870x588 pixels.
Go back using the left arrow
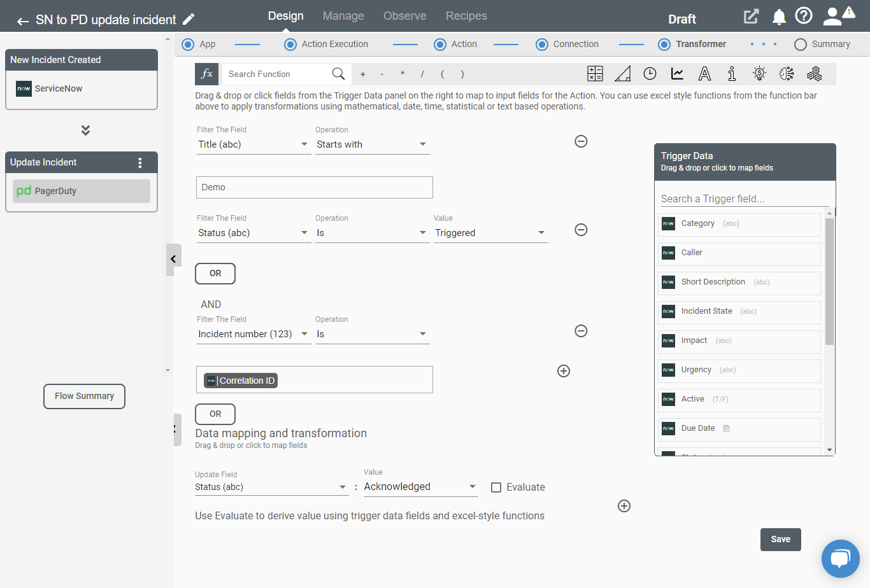23,21
